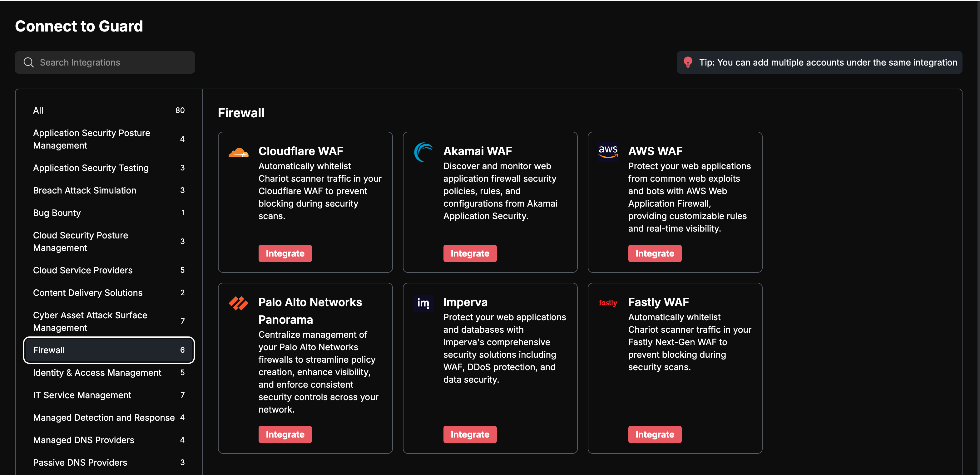Open Cyber Asset Attack Surface Management category
The height and width of the screenshot is (475, 980).
pos(109,321)
